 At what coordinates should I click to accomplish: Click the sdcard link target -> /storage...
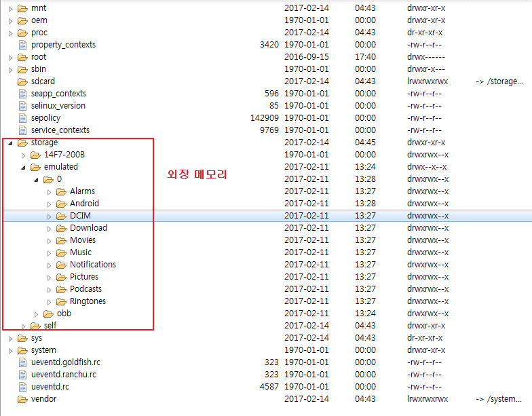(x=499, y=81)
